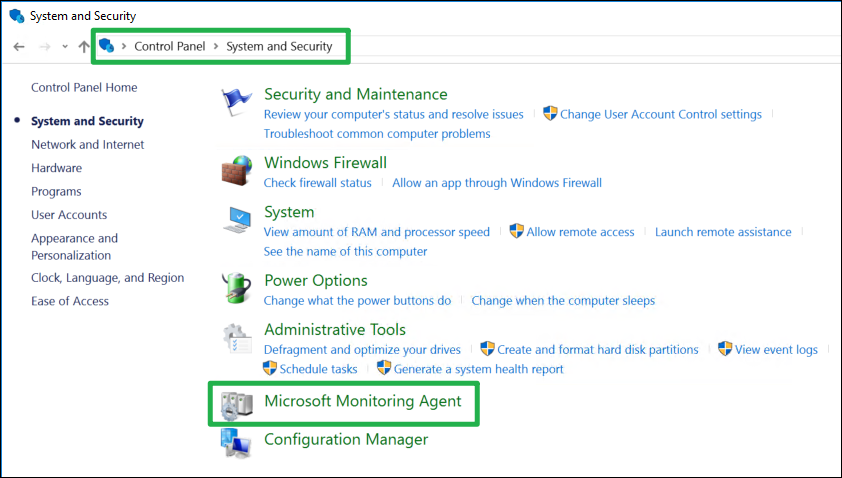
Task: Click Check firewall status
Action: pos(317,183)
